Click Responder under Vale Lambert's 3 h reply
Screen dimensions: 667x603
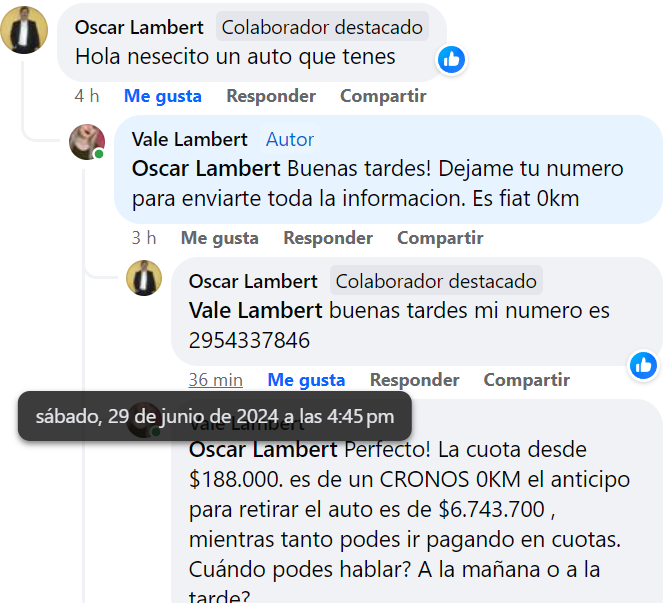(x=328, y=238)
